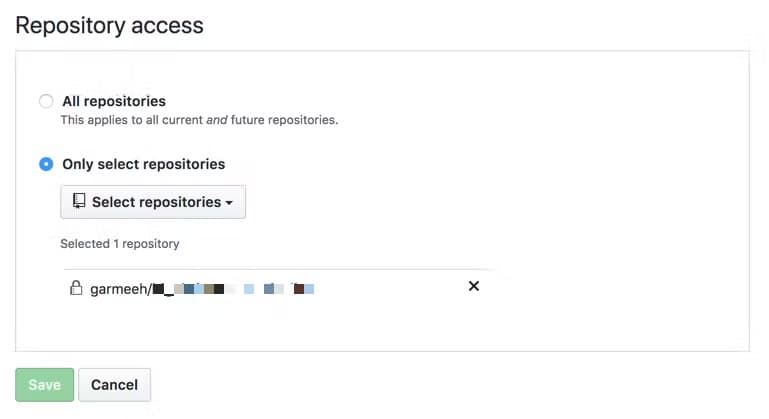Choose the "Only select repositories" radio button

coord(46,164)
